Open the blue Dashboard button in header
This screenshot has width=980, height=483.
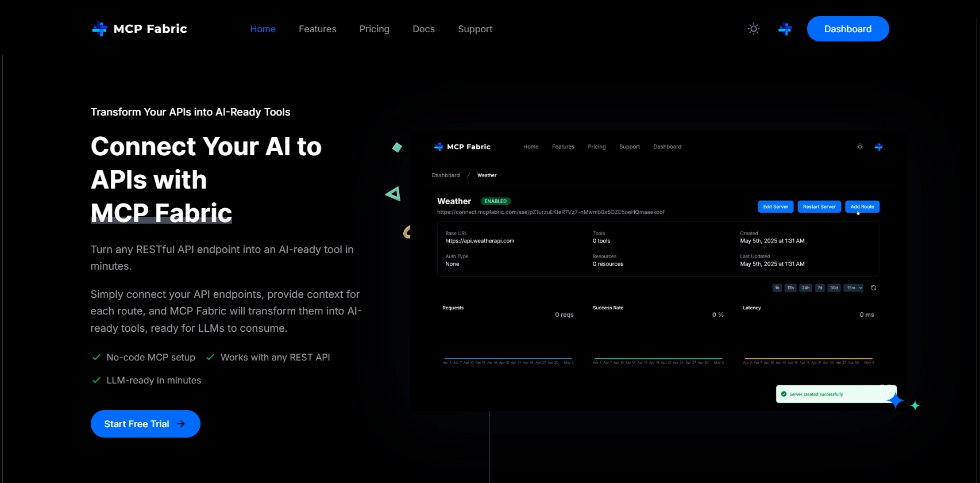point(848,29)
